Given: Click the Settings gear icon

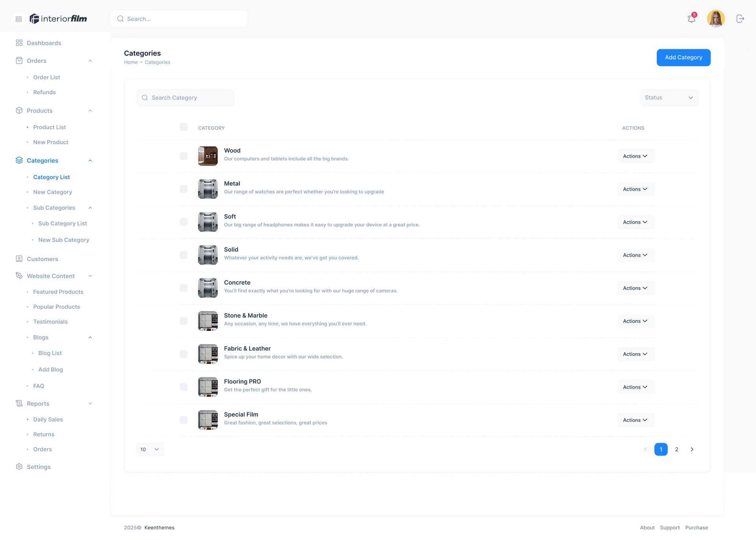Looking at the screenshot, I should (19, 466).
